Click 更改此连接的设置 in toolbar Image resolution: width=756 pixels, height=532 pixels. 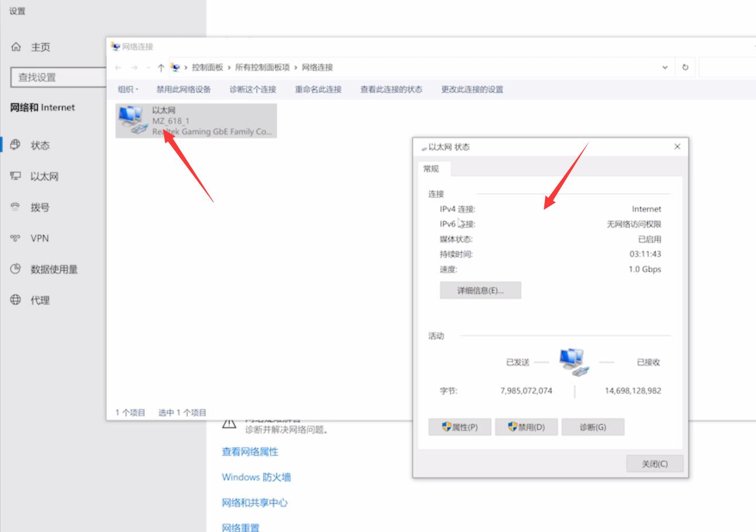(472, 89)
